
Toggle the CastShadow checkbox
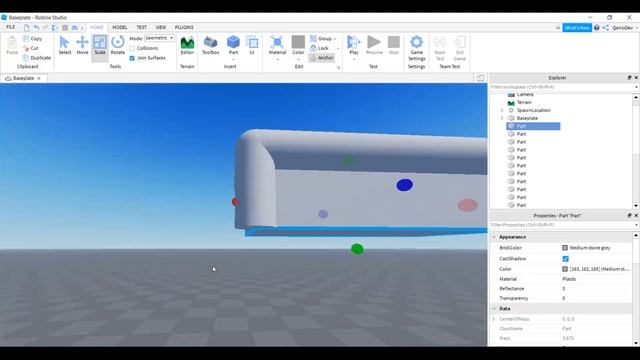point(565,259)
